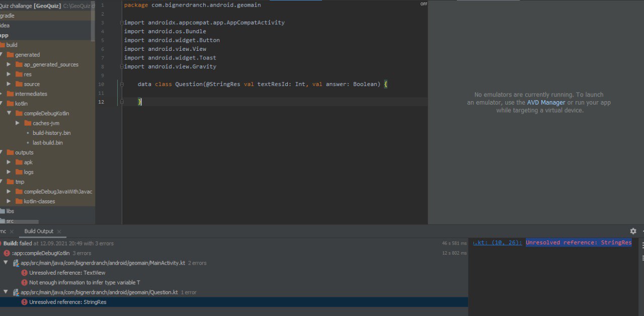Select the libs folder in project tree

point(10,211)
